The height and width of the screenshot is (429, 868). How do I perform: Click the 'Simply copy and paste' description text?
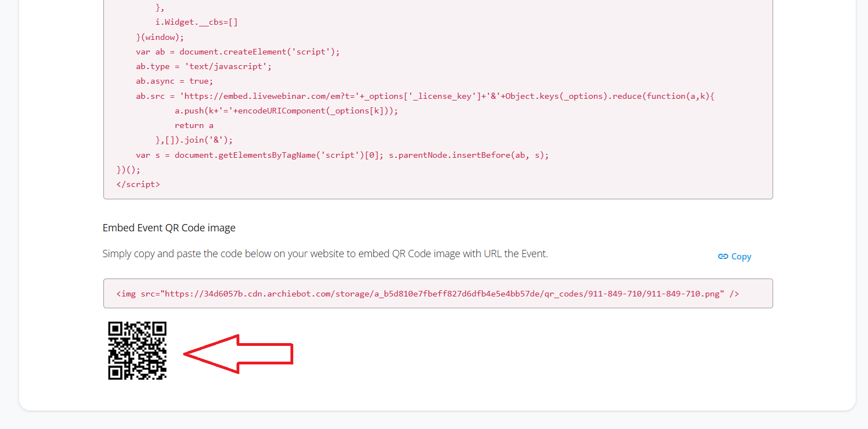pos(325,254)
